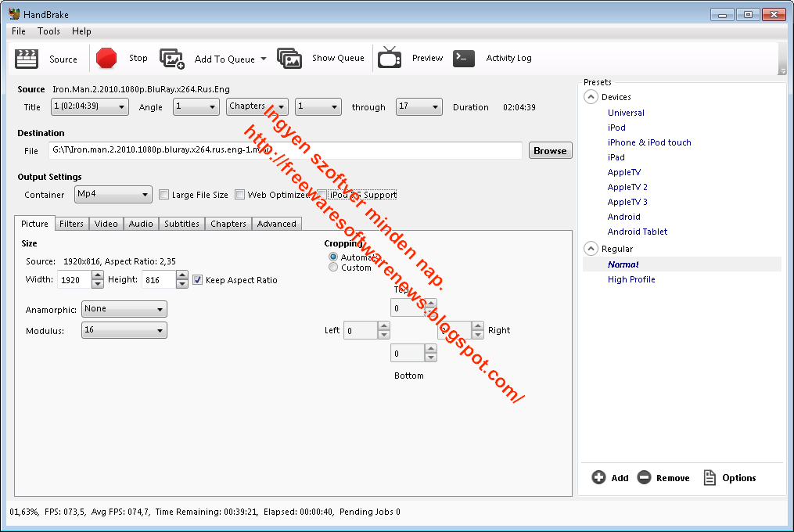794x532 pixels.
Task: Open the Anamorphic dropdown
Action: pyautogui.click(x=124, y=309)
